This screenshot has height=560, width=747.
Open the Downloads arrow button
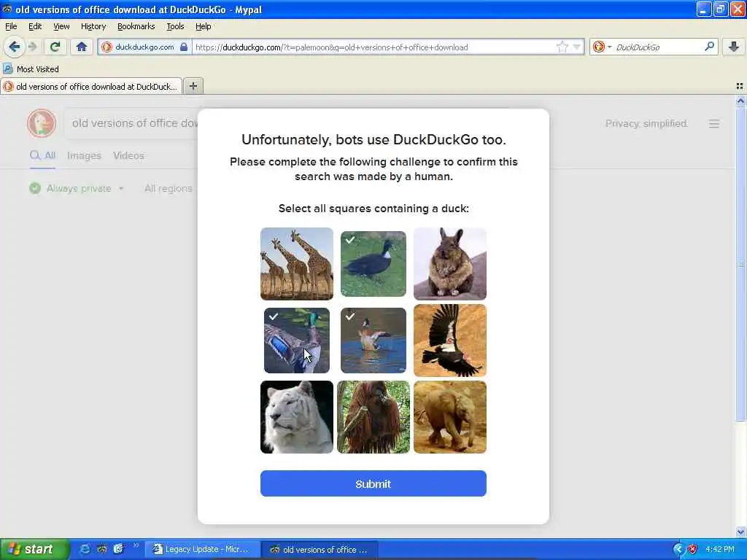point(734,47)
